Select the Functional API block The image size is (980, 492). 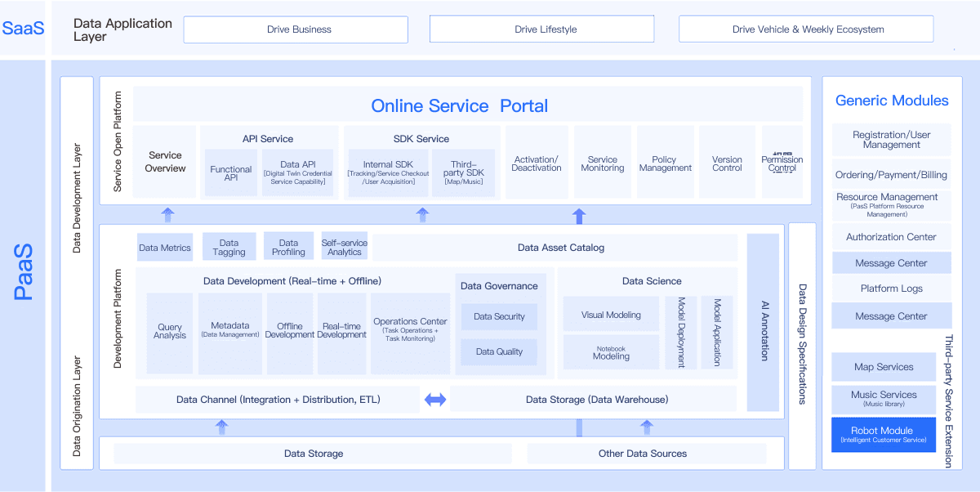coord(231,173)
